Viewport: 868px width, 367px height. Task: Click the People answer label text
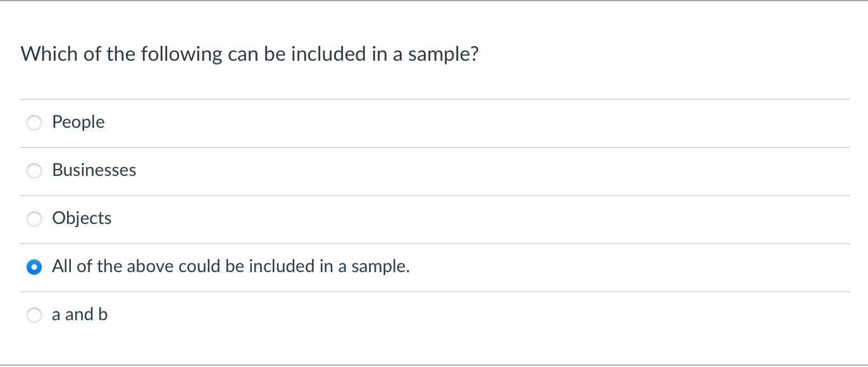click(x=78, y=122)
